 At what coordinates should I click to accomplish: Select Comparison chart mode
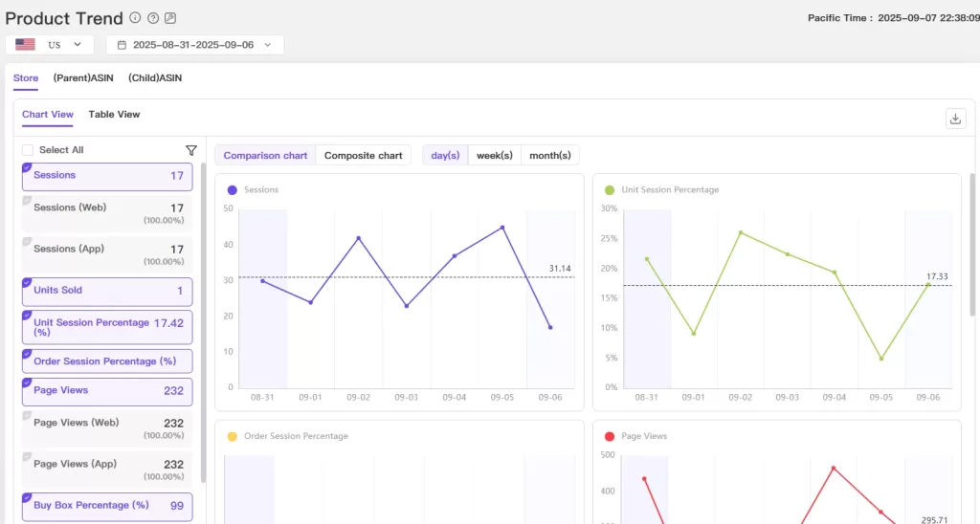(x=266, y=156)
